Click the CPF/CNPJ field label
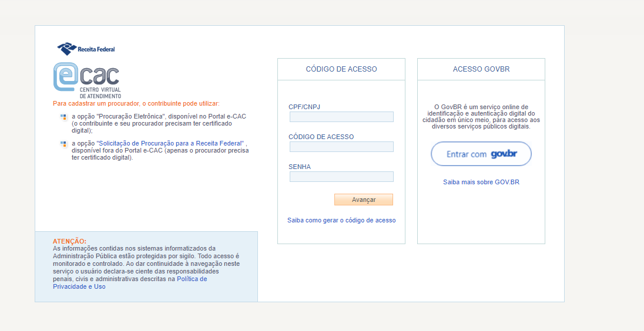644x331 pixels. pyautogui.click(x=304, y=107)
